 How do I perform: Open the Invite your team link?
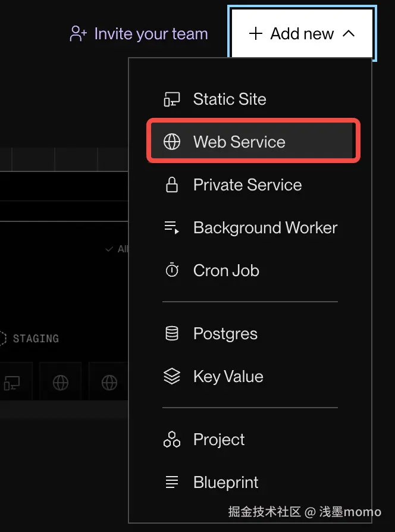(151, 34)
